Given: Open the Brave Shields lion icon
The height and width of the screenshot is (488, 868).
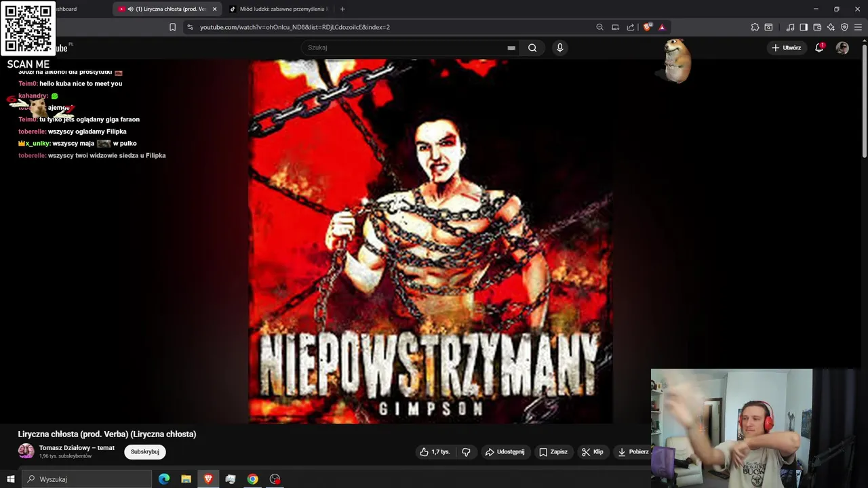Looking at the screenshot, I should click(647, 27).
